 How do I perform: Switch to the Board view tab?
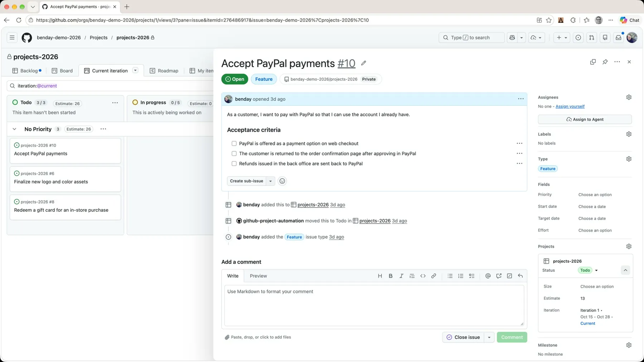pos(62,71)
